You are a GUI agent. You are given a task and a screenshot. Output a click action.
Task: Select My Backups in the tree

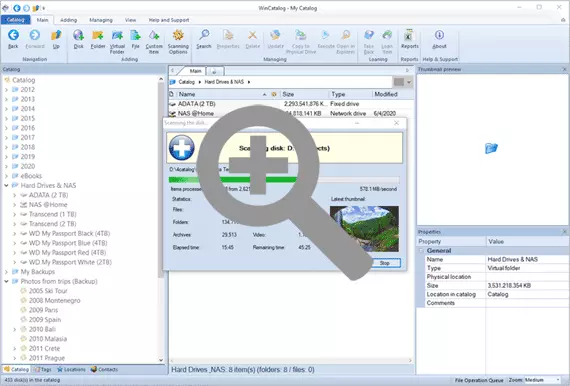[x=37, y=272]
